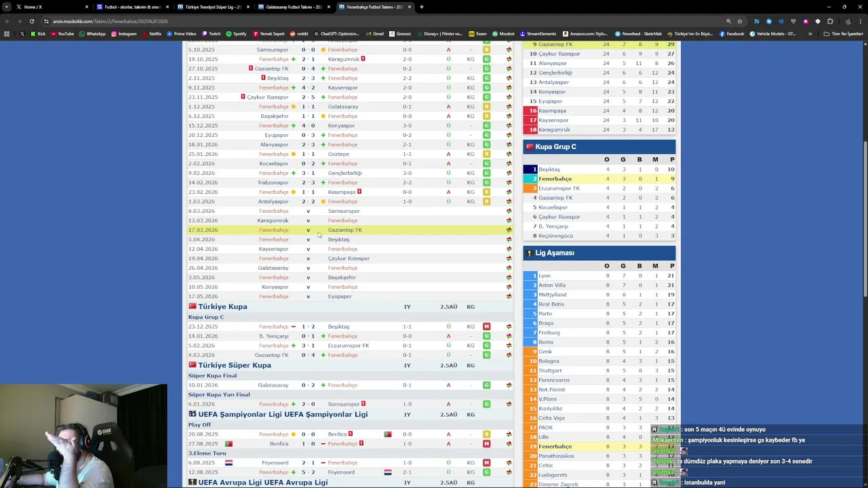The height and width of the screenshot is (488, 868).
Task: Open the 1 - 1 score of Fenerbahçe-Galatasaray match
Action: [308, 106]
